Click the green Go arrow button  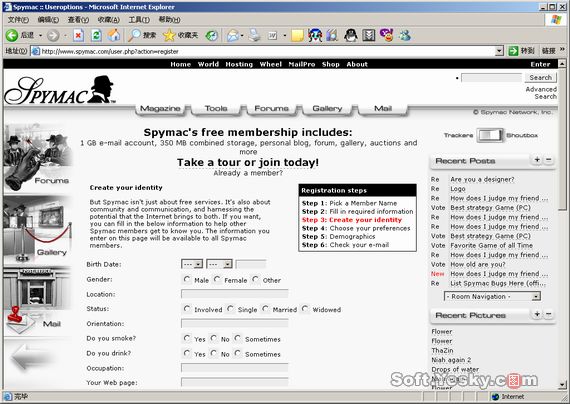click(x=513, y=51)
